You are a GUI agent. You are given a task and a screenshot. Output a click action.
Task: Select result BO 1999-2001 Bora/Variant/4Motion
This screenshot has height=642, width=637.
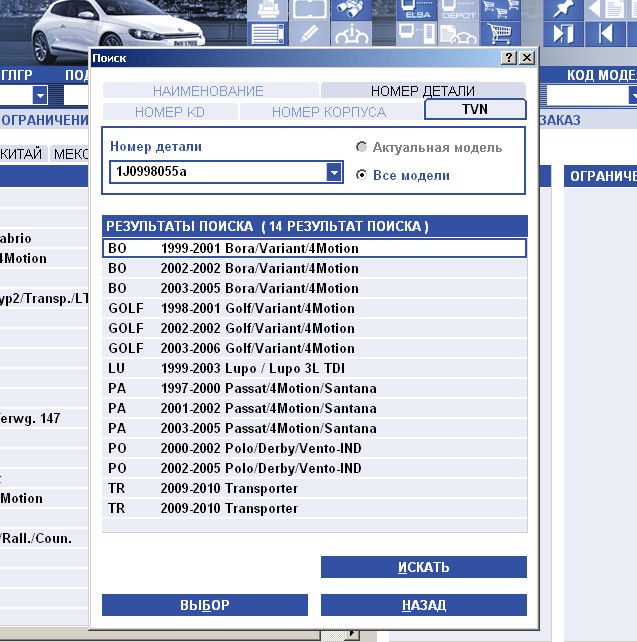314,248
